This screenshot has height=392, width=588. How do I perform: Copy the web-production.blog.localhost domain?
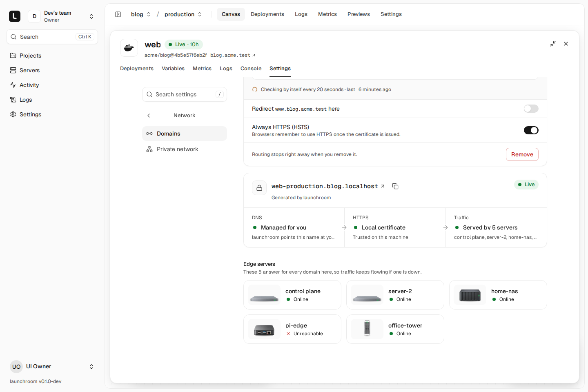[395, 186]
